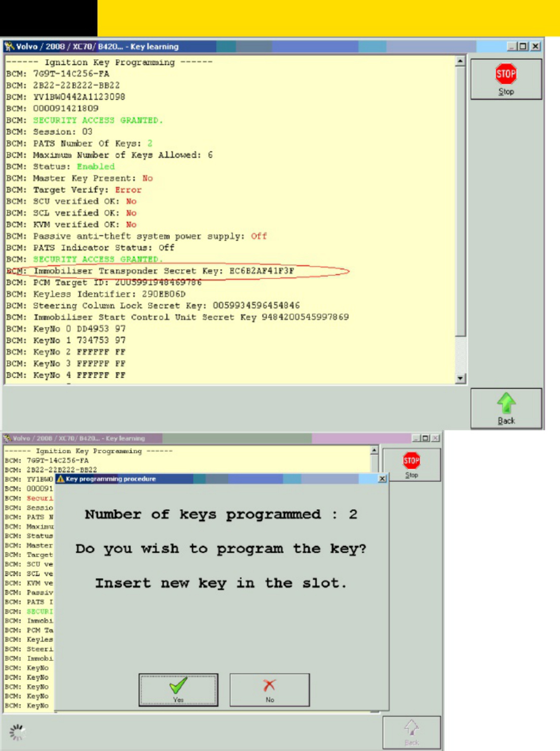
Task: Maximize the upper Key learning window
Action: (x=523, y=47)
